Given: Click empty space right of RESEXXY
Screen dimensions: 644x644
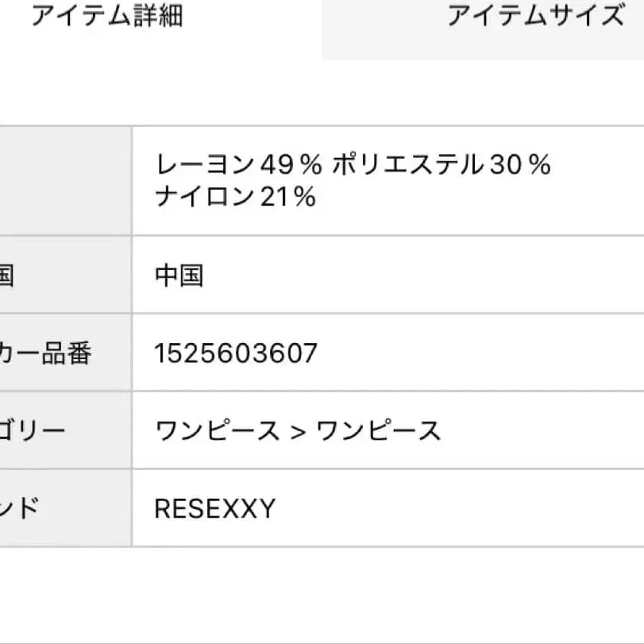Looking at the screenshot, I should coord(461,508).
